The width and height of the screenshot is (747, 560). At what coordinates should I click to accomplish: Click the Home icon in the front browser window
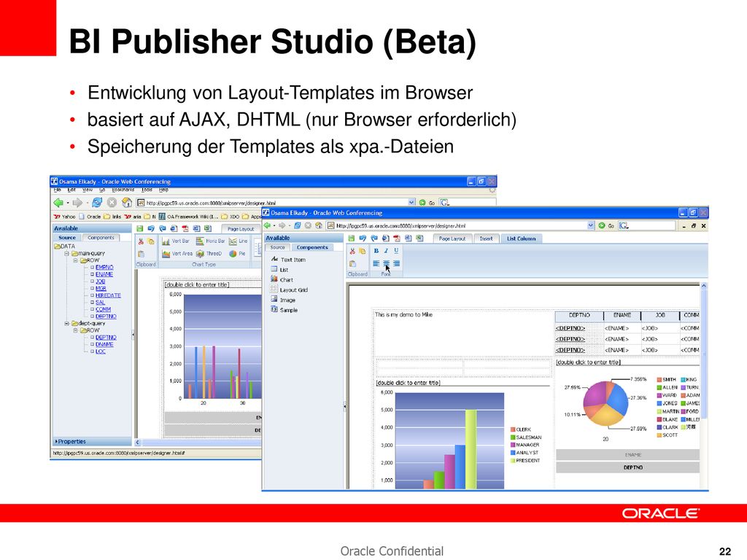(x=319, y=226)
